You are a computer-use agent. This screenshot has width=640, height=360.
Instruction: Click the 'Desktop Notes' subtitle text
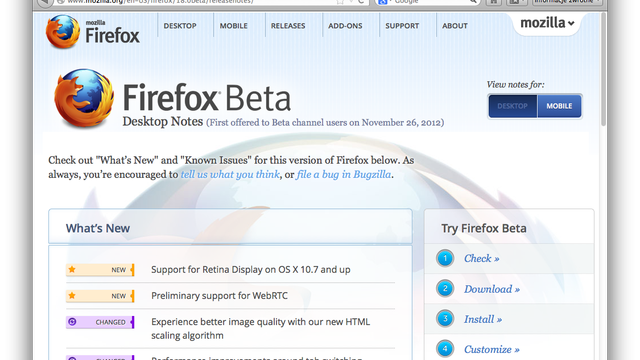(162, 122)
